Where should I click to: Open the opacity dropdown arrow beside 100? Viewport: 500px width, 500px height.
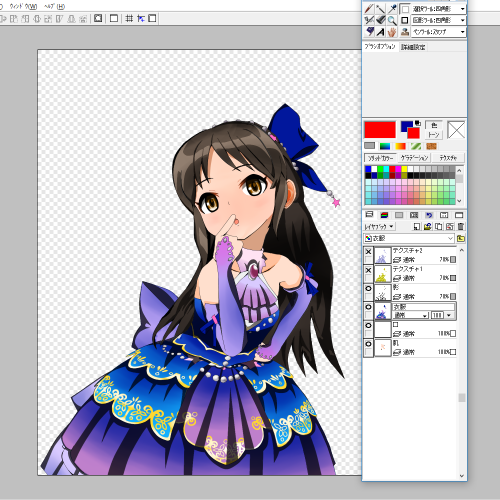pyautogui.click(x=449, y=315)
